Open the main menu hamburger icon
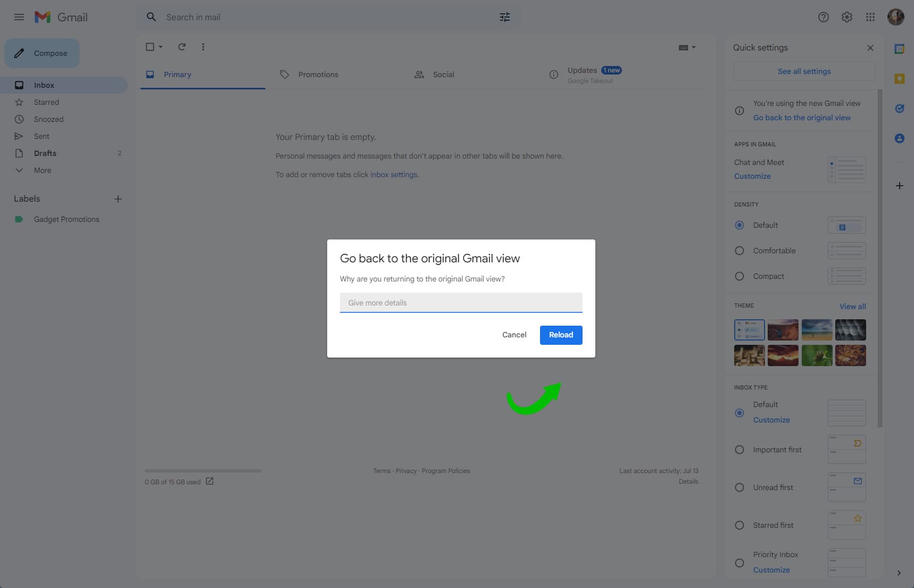The image size is (914, 588). pyautogui.click(x=19, y=17)
